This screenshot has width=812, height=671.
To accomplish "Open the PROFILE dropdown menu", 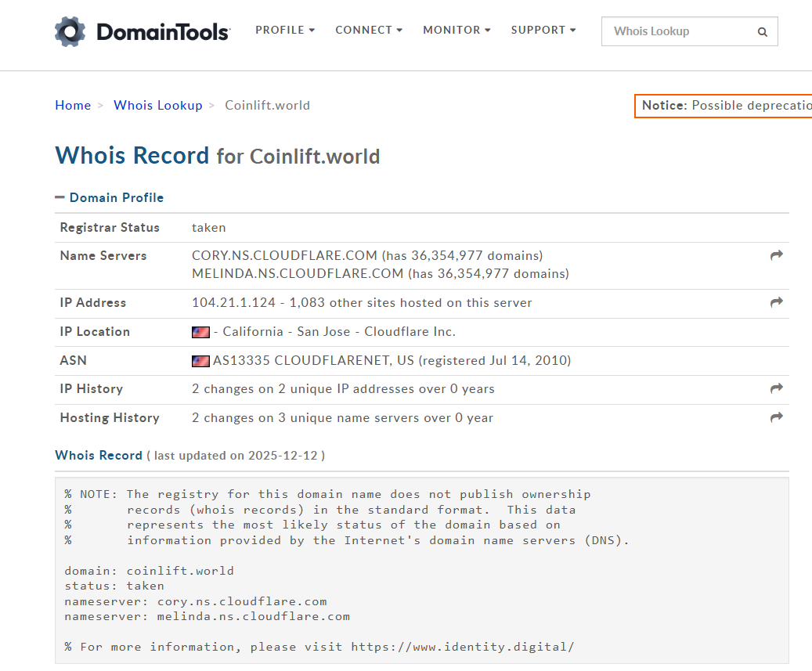I will click(285, 30).
